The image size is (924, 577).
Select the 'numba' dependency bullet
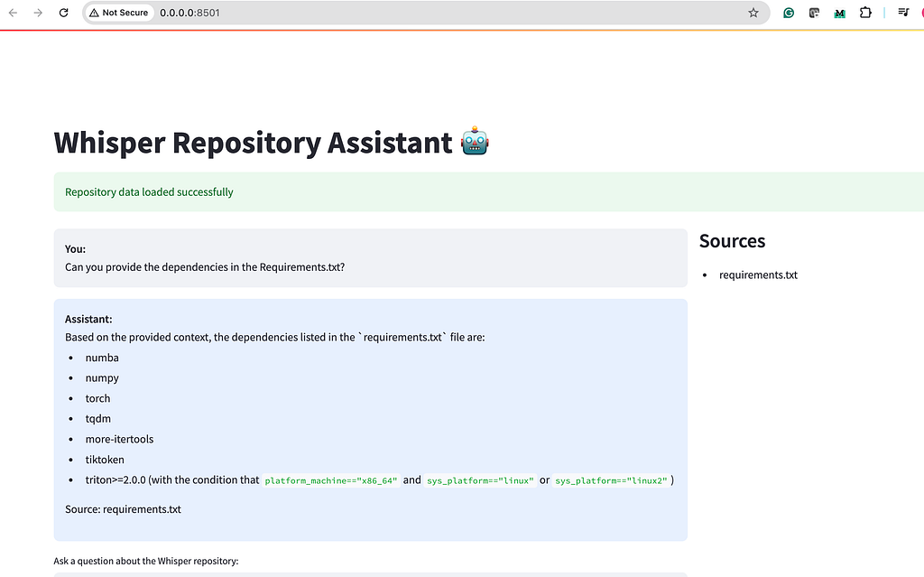[x=102, y=358]
